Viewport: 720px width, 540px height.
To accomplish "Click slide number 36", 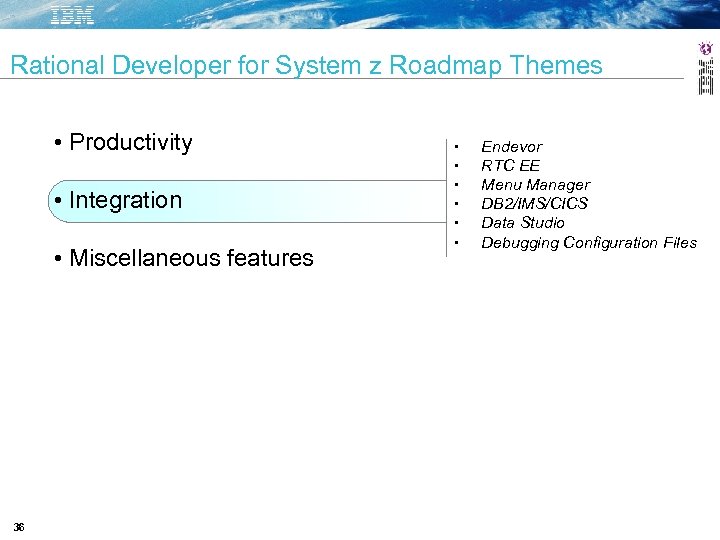I will tap(18, 527).
